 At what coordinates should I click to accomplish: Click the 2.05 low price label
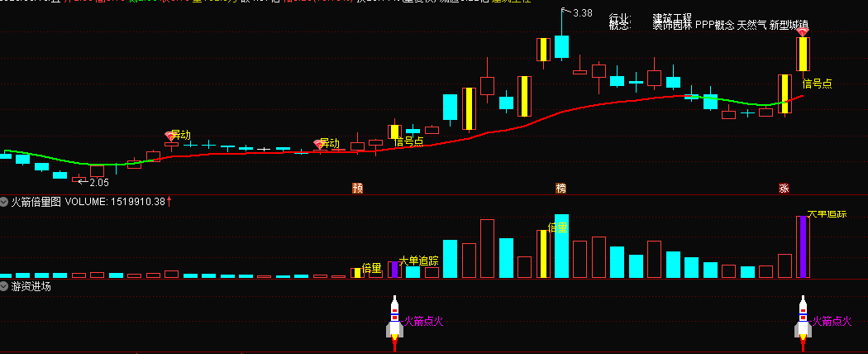pos(99,182)
